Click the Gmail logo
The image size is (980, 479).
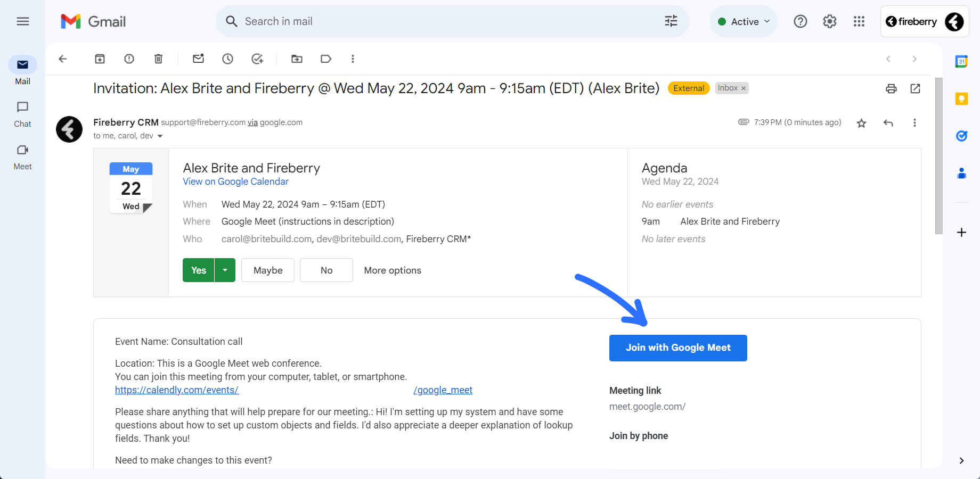[93, 21]
